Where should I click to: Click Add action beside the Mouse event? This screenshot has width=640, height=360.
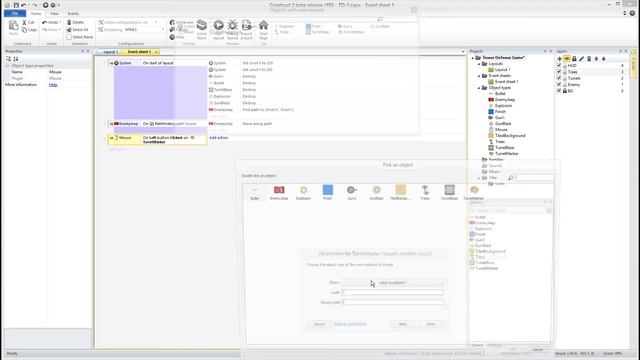[218, 138]
